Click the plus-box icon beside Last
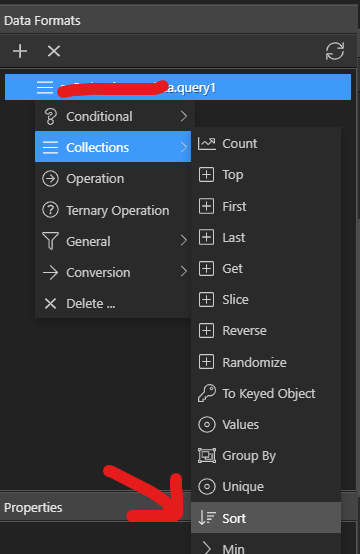 [x=206, y=237]
